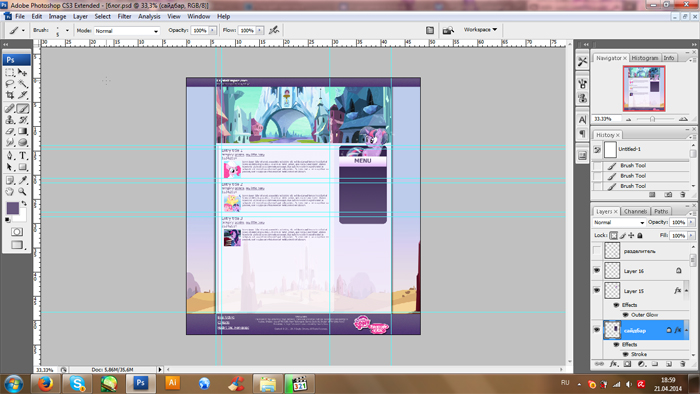Select the Hand tool
The image size is (700, 394).
point(10,192)
